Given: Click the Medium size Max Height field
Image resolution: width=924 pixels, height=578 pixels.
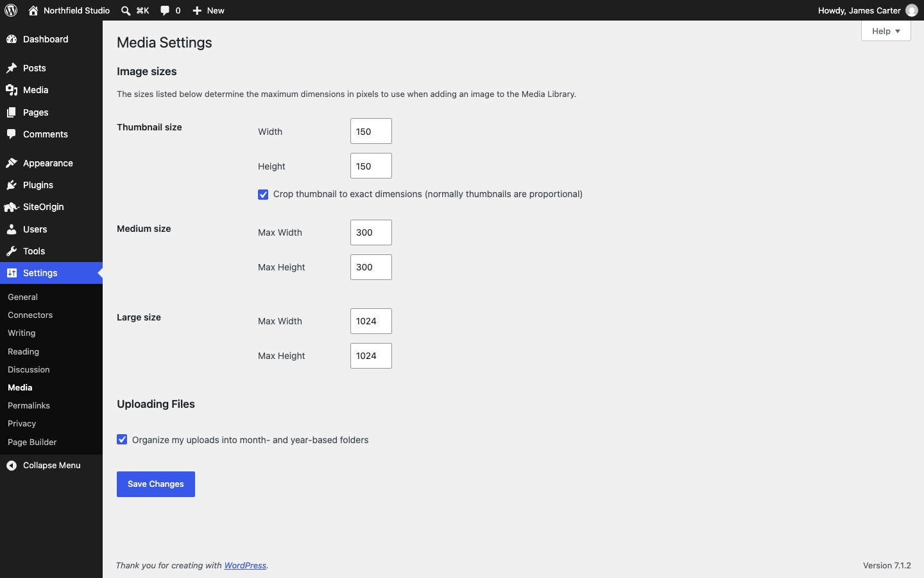Looking at the screenshot, I should coord(371,267).
